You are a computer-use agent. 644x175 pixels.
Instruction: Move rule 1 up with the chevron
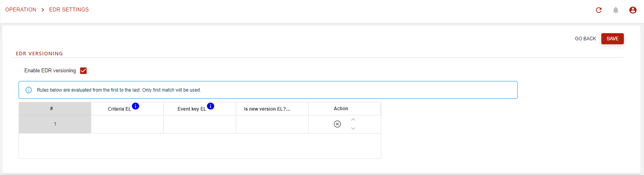coord(353,120)
